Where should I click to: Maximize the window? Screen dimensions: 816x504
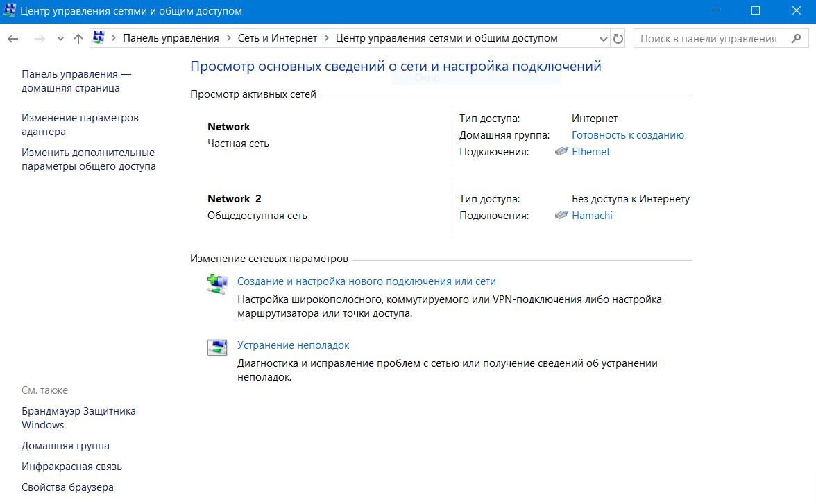click(x=756, y=11)
